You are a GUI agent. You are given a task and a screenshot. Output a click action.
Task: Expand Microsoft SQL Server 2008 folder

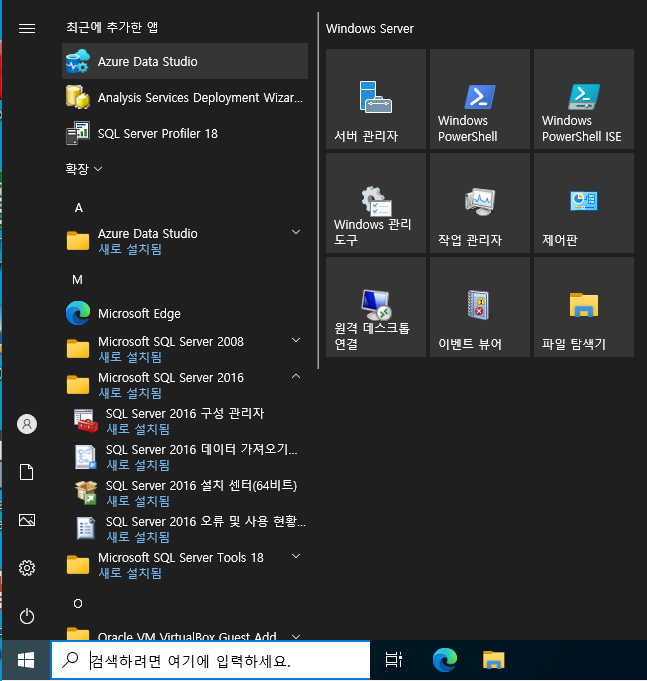pyautogui.click(x=185, y=349)
